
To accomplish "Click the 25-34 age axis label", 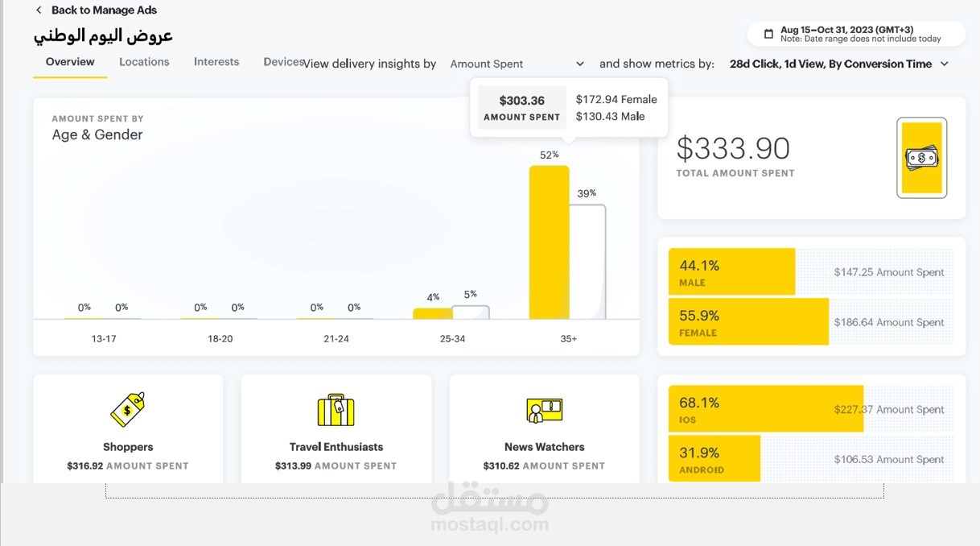I will point(452,339).
